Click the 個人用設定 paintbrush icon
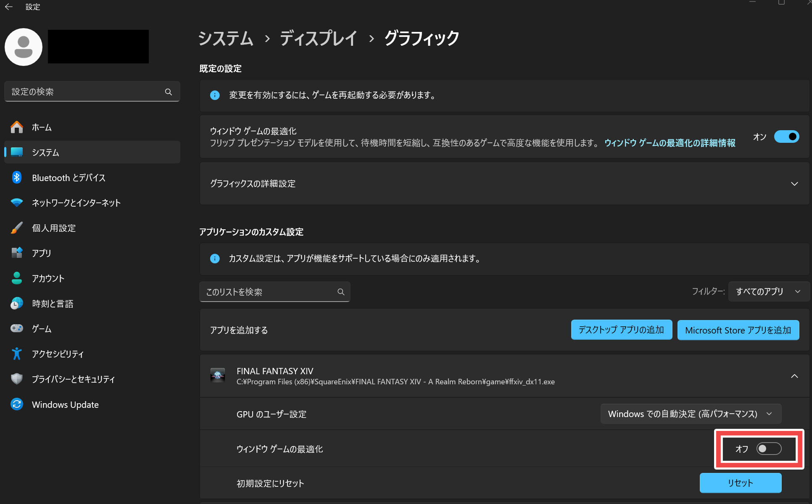 pos(17,228)
